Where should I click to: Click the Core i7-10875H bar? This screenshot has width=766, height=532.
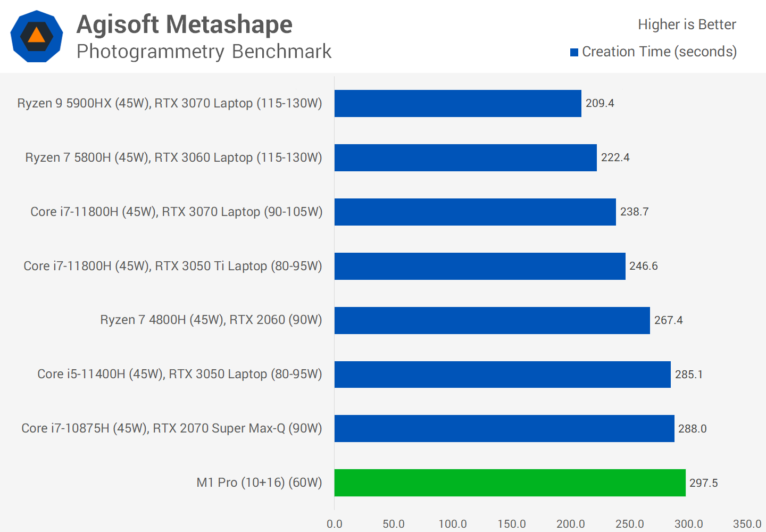click(504, 429)
